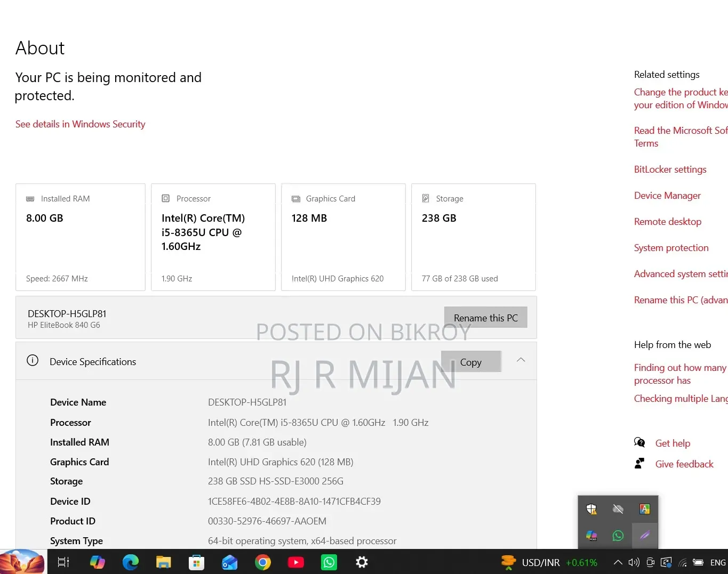Click the OneDrive cloud icon in tray overflow
The width and height of the screenshot is (728, 574).
point(618,509)
